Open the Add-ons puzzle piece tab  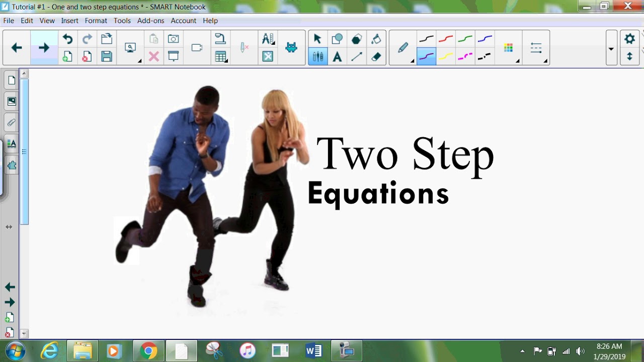(11, 164)
